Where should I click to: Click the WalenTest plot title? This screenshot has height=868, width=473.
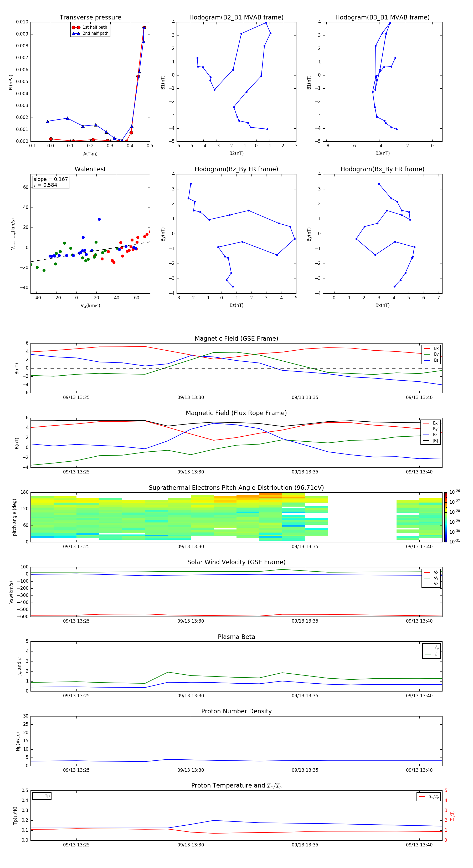coord(90,169)
